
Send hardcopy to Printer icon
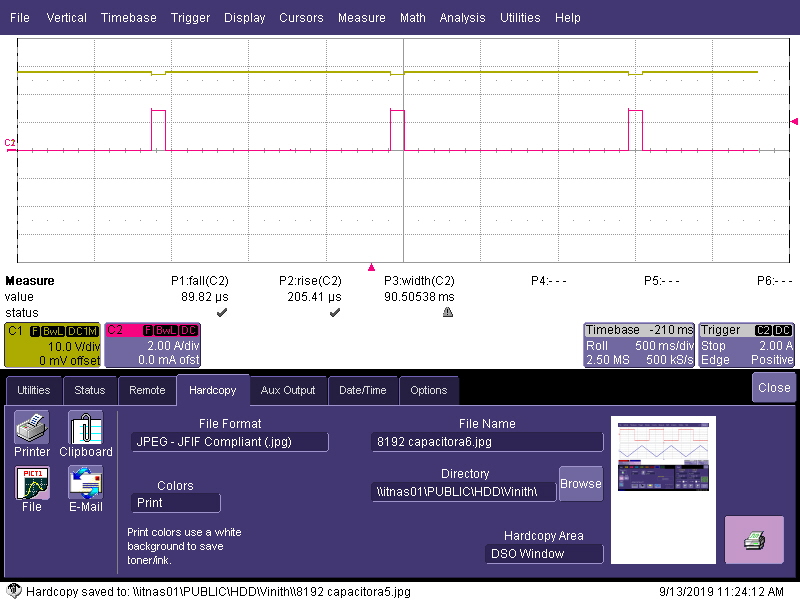click(32, 427)
